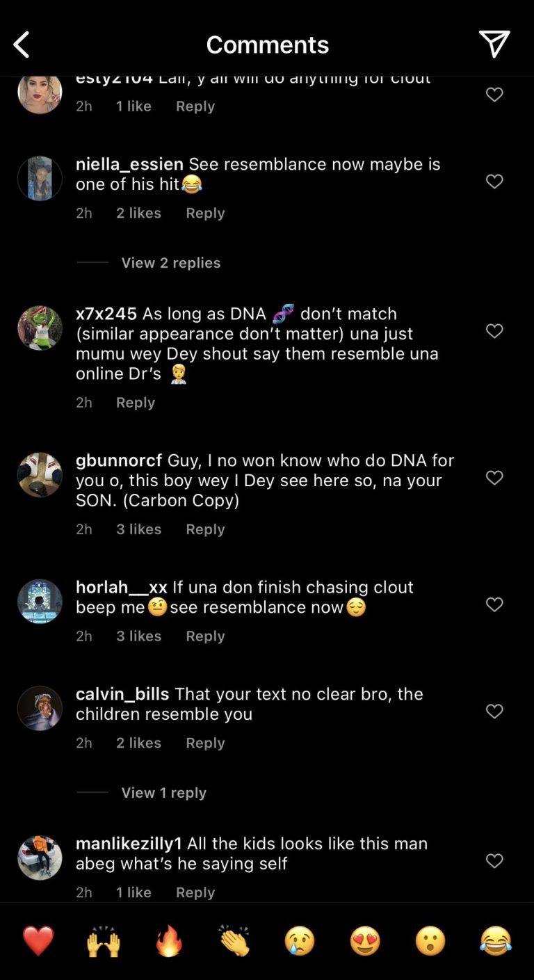Image resolution: width=534 pixels, height=980 pixels.
Task: Tap the raised hands emoji reaction
Action: pyautogui.click(x=104, y=941)
